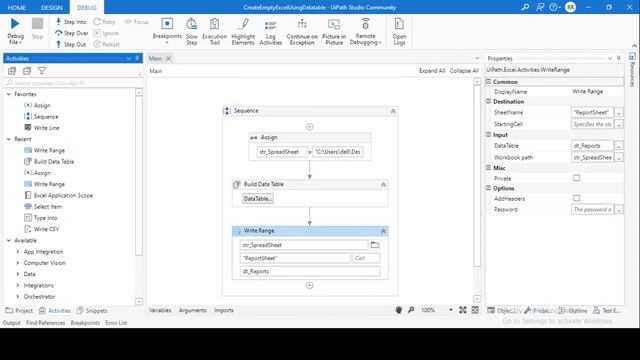Add activity plus below Write Range
This screenshot has width=640, height=360.
coord(309,285)
